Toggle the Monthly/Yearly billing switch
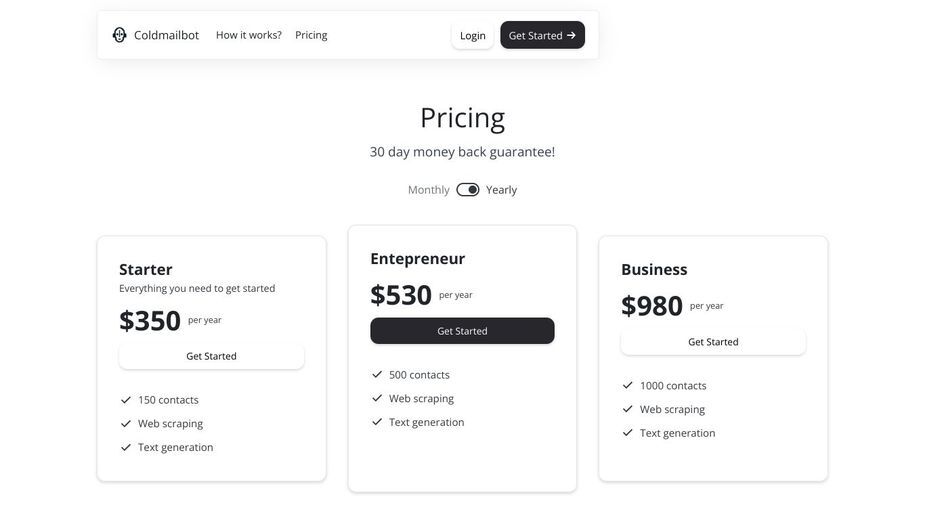This screenshot has height=520, width=925. 468,189
